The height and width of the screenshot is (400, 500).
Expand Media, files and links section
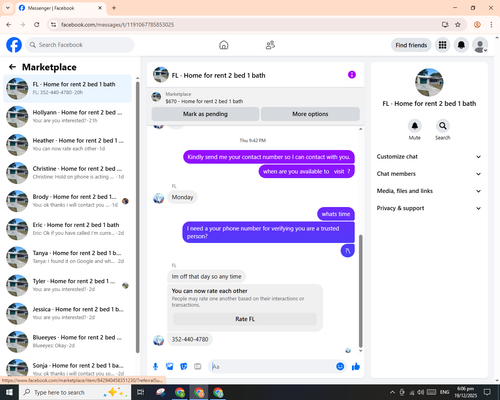tap(429, 191)
